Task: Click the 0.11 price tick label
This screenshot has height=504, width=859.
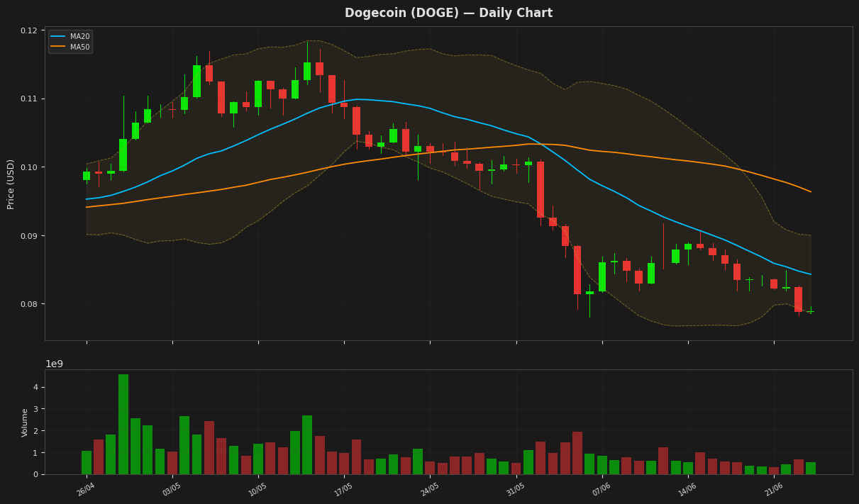Action: (29, 99)
